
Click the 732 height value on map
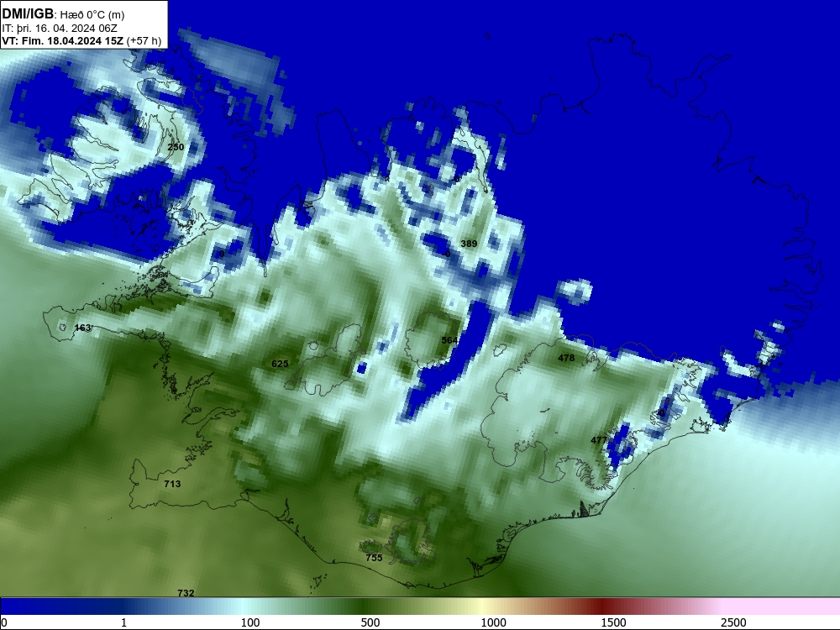(x=186, y=593)
